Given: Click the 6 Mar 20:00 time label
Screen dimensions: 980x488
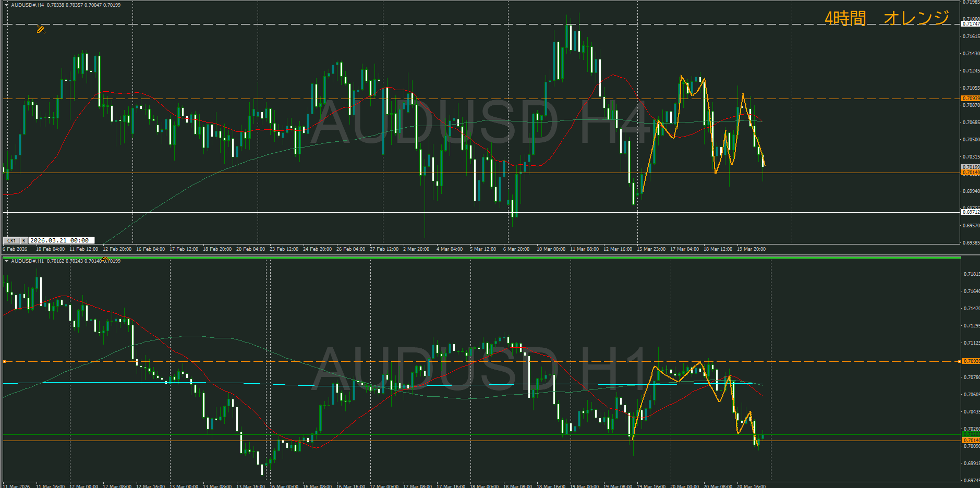Looking at the screenshot, I should (x=516, y=249).
